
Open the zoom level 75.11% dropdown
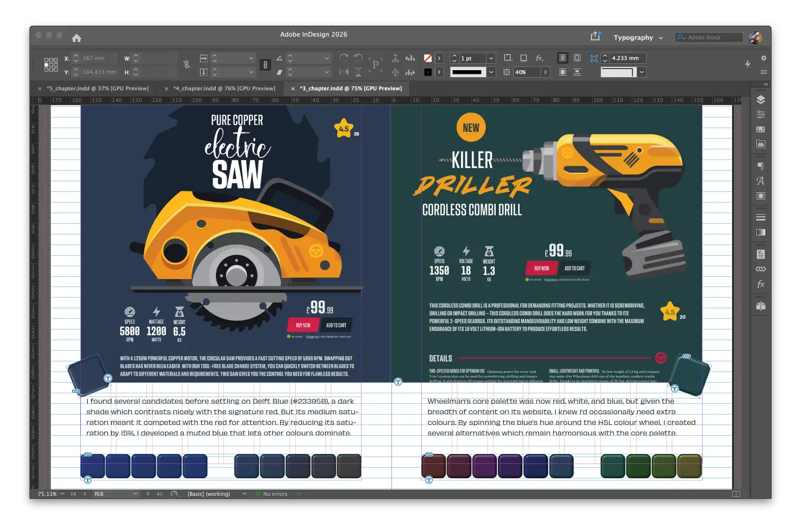62,494
